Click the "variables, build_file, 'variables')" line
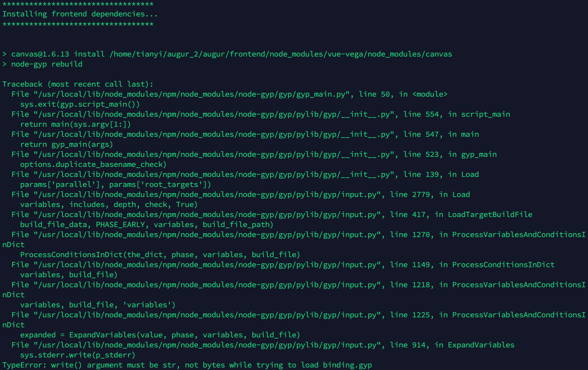Screen dimensions: 588x370 click(97, 305)
